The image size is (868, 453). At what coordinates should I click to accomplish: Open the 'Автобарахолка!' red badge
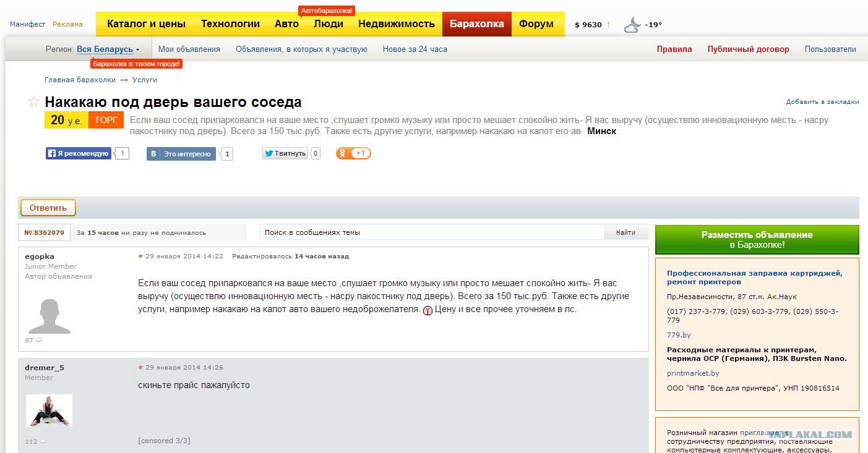(327, 11)
